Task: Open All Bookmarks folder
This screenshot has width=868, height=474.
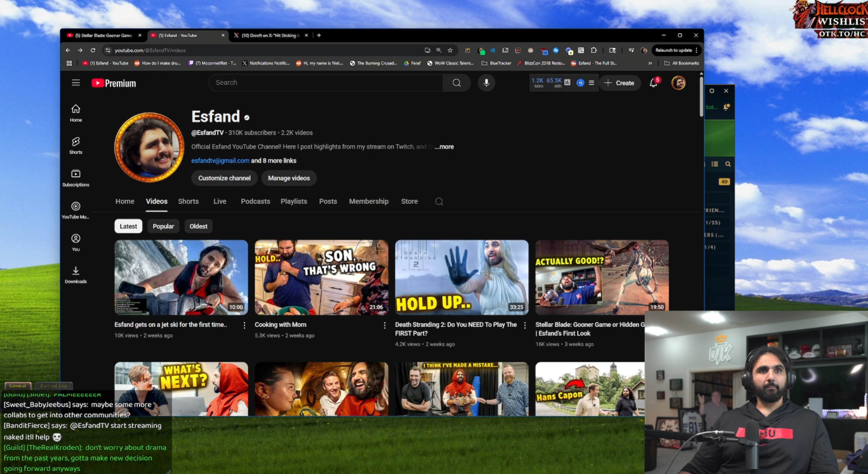Action: 682,63
